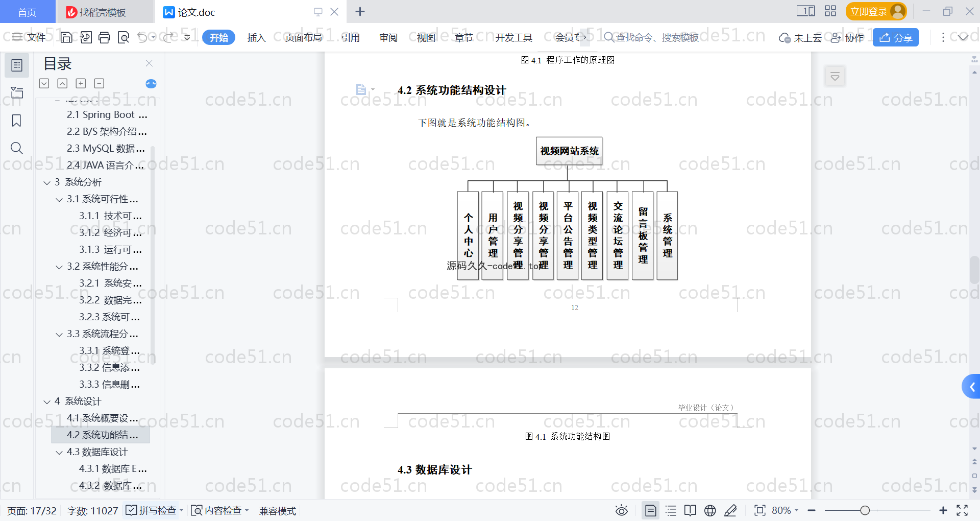Click the 分享 share button
Screen dimensions: 980x521
pos(896,37)
